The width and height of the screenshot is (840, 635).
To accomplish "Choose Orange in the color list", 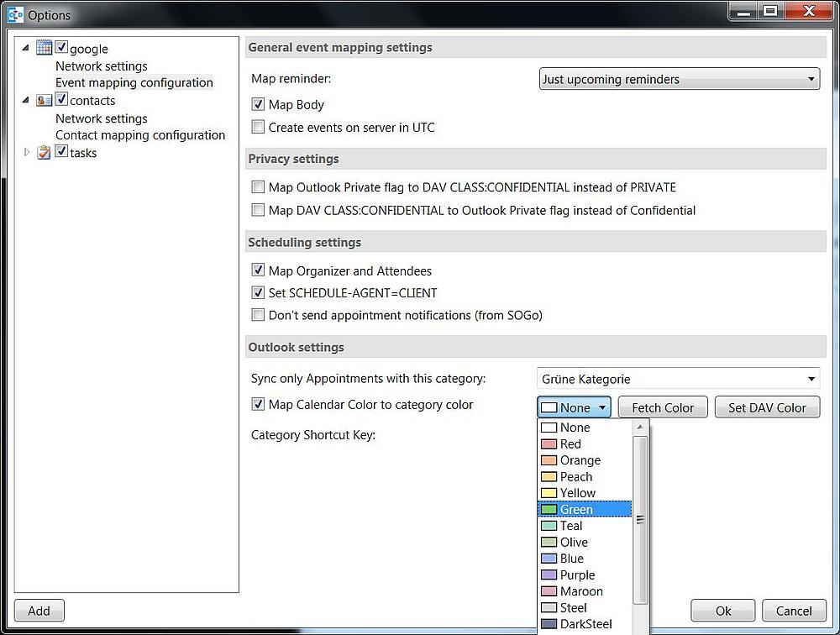I will coord(585,460).
